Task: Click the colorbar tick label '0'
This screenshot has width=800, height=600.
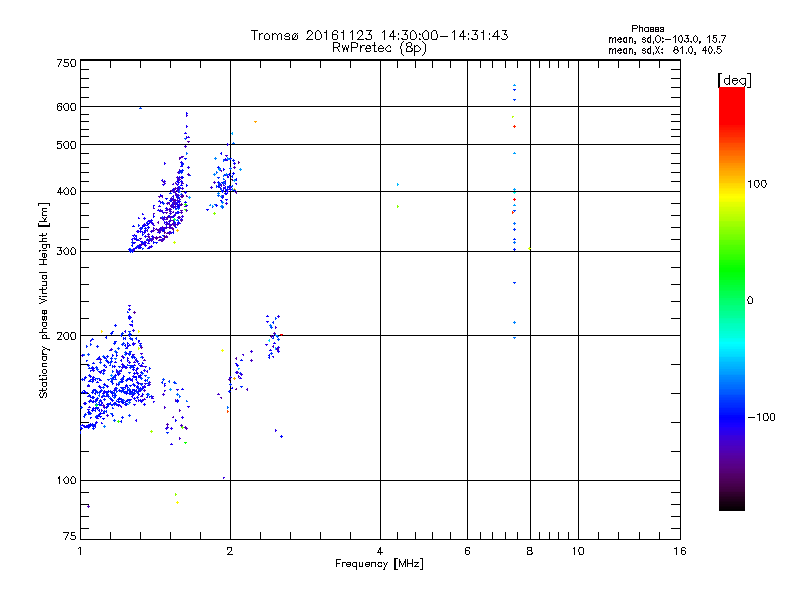Action: point(750,301)
